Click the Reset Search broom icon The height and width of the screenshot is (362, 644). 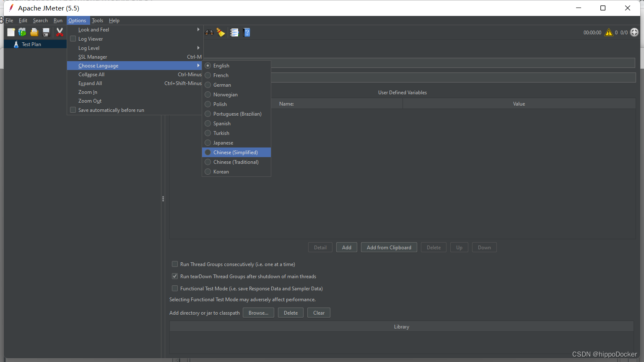tap(221, 32)
